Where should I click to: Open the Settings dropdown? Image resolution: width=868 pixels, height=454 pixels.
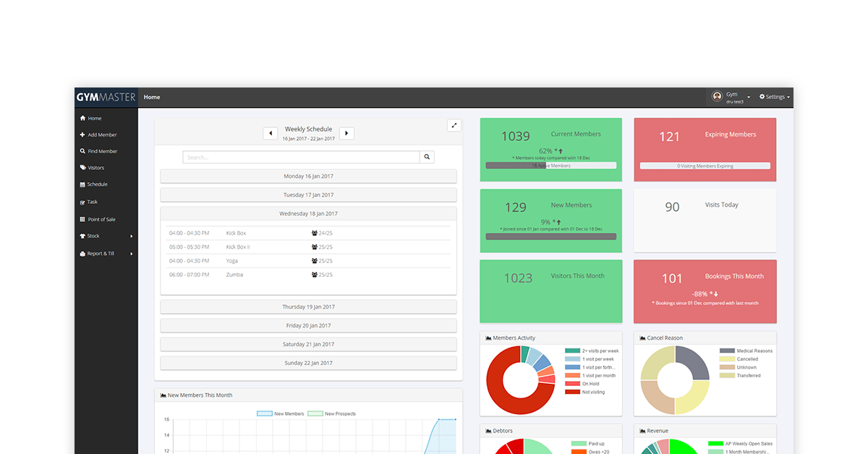pos(774,97)
